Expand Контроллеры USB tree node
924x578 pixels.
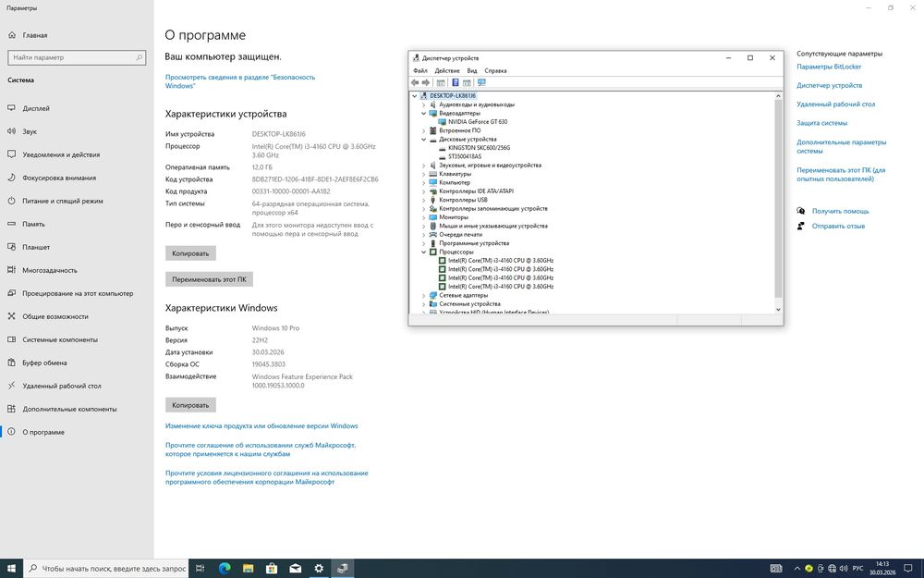point(423,200)
